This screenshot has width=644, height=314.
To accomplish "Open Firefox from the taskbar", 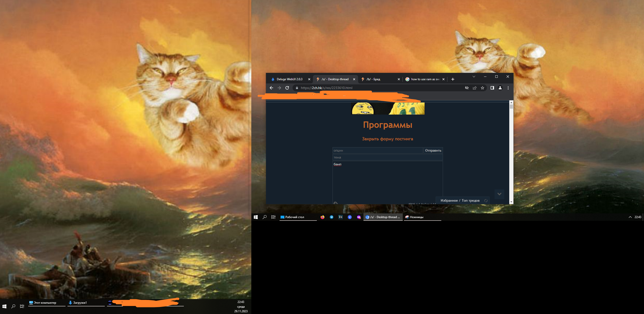I will click(x=322, y=217).
